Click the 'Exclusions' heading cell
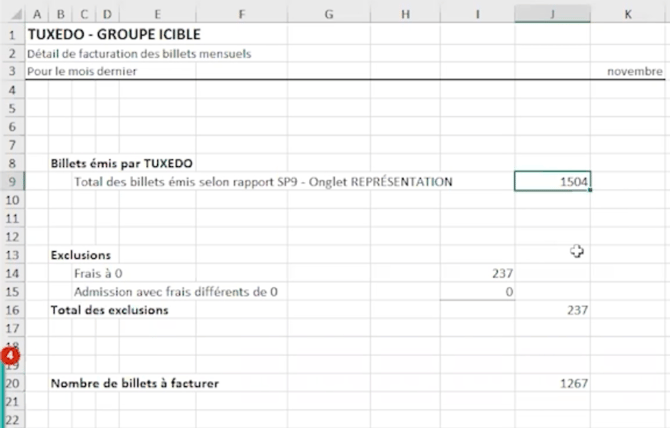The width and height of the screenshot is (670, 428). [81, 255]
